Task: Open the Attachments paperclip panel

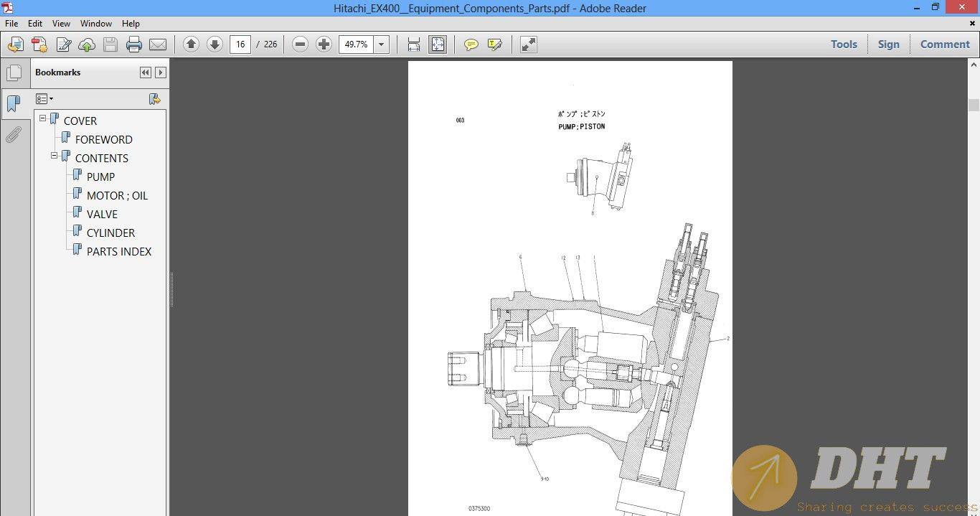Action: 14,135
